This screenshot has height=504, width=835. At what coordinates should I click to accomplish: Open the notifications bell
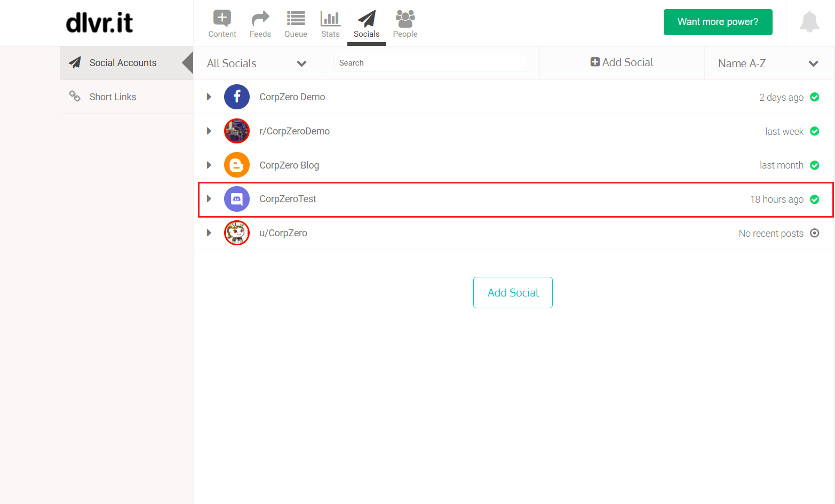tap(809, 22)
